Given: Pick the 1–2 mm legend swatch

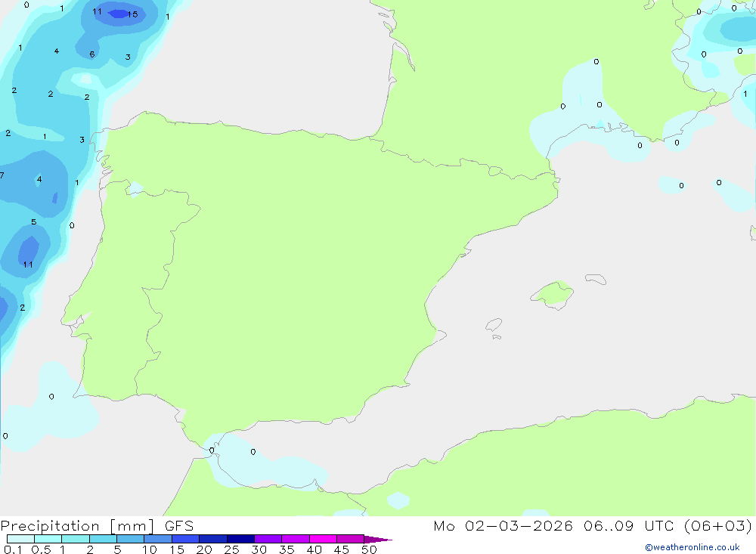Looking at the screenshot, I should [75, 539].
